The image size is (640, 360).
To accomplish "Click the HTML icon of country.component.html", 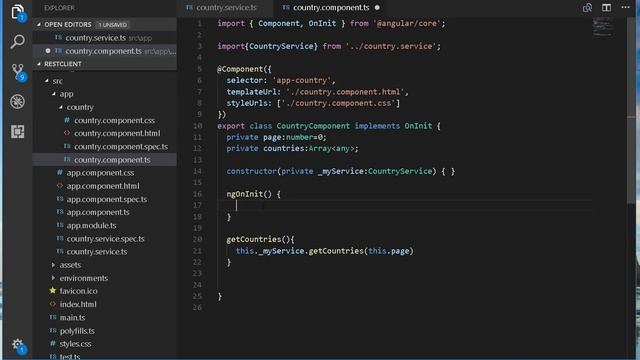I will 67,133.
